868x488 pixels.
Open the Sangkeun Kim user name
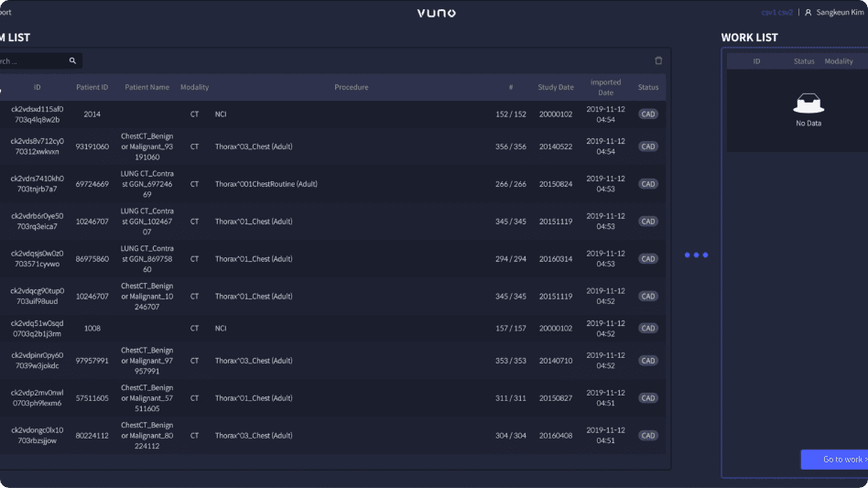click(x=840, y=13)
